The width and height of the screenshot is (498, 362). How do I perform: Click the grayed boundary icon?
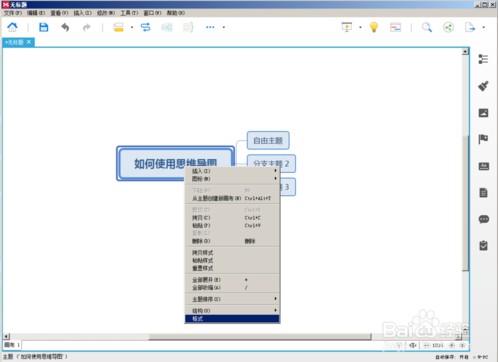pos(167,27)
